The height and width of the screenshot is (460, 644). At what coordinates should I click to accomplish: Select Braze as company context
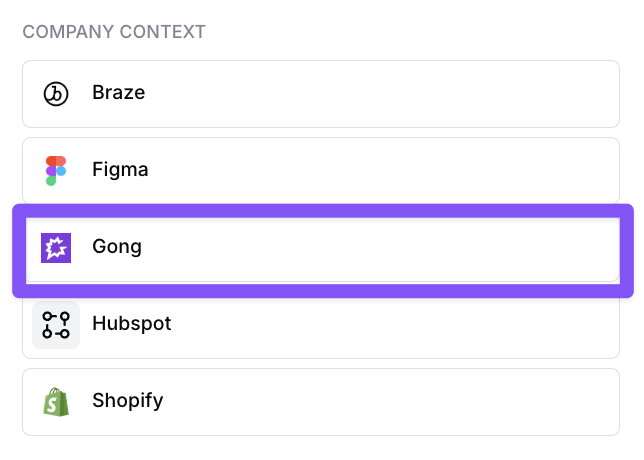point(320,94)
